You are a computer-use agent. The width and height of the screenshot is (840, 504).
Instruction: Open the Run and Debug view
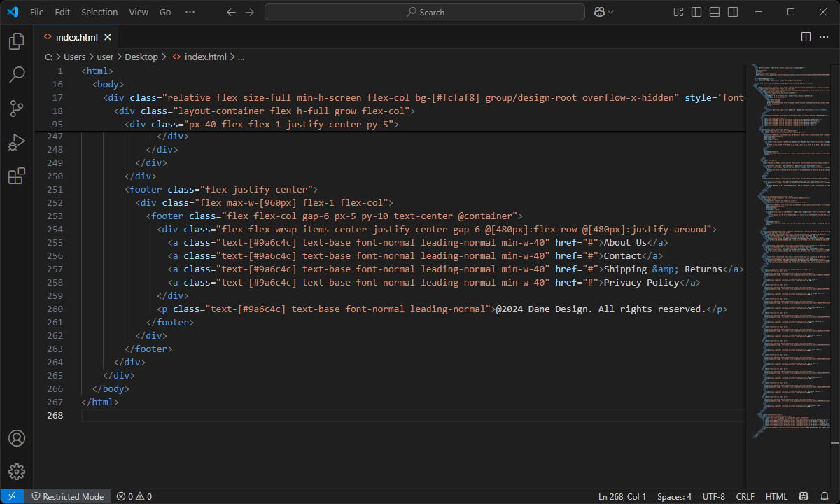(17, 142)
